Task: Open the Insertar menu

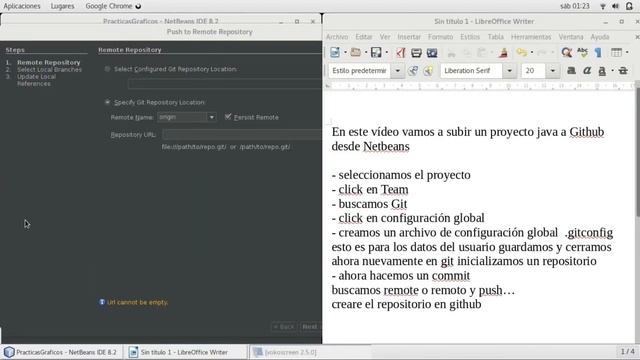Action: [x=409, y=37]
